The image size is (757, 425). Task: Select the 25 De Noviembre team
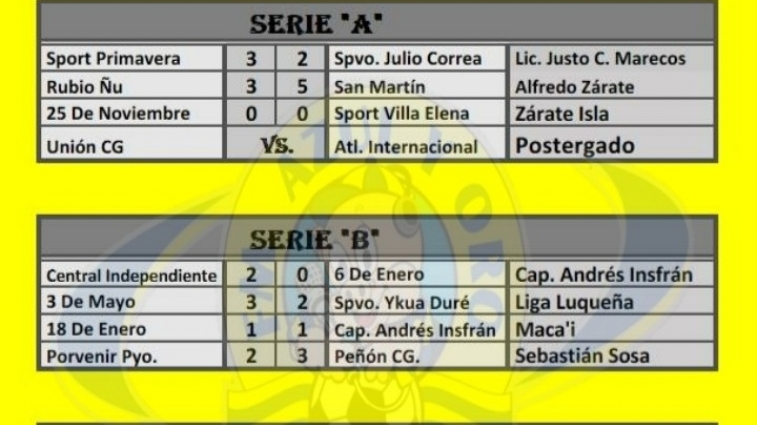[x=118, y=114]
